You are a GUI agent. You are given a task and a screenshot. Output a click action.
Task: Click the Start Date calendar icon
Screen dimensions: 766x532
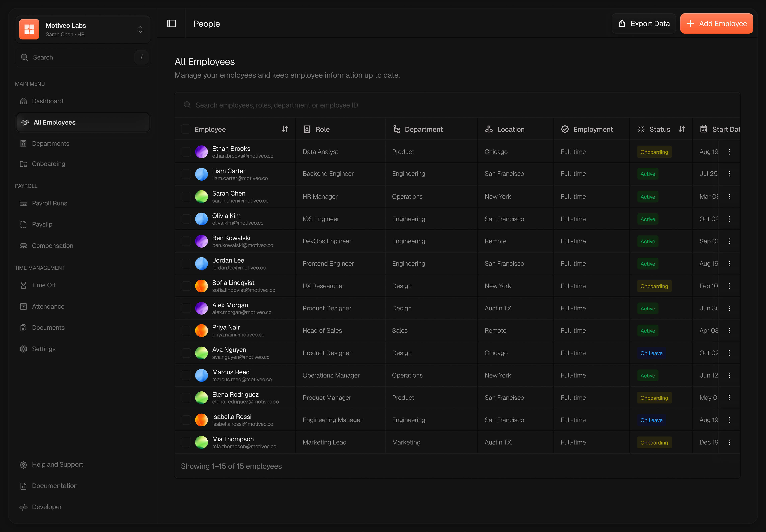[x=703, y=129]
